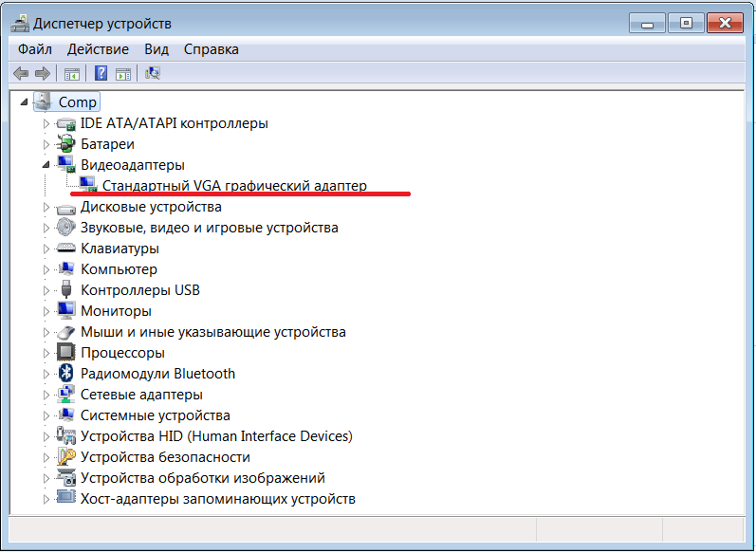756x553 pixels.
Task: Collapse the Видеоадаптеры node
Action: click(x=46, y=165)
